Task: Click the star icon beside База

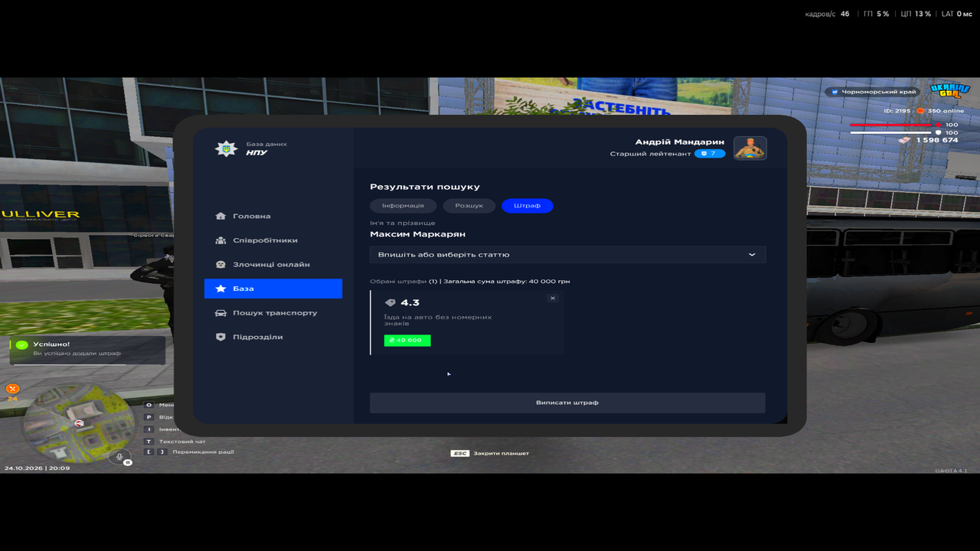Action: point(220,289)
